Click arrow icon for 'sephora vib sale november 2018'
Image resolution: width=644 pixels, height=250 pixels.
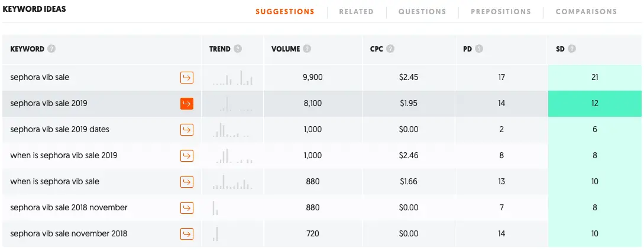pos(187,234)
